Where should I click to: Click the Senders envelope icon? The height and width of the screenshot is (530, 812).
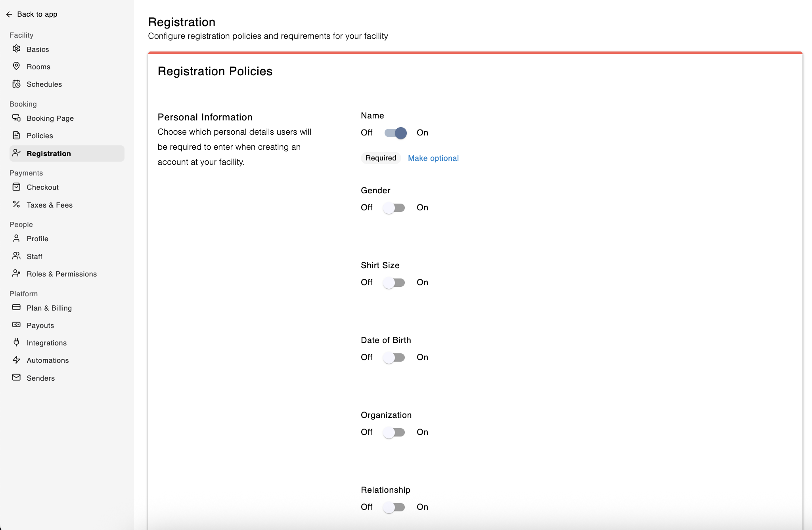coord(16,377)
